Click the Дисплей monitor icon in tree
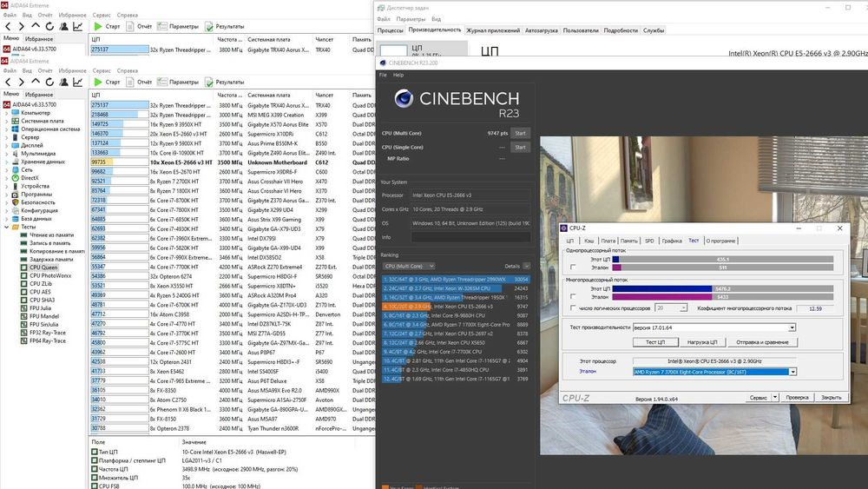This screenshot has width=868, height=489. (x=16, y=145)
